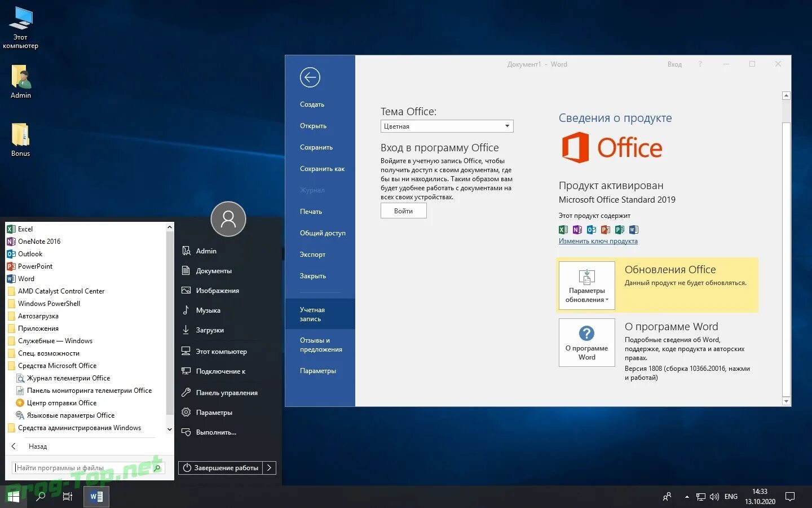The width and height of the screenshot is (812, 508).
Task: Start Word from the Start menu list
Action: [x=20, y=278]
